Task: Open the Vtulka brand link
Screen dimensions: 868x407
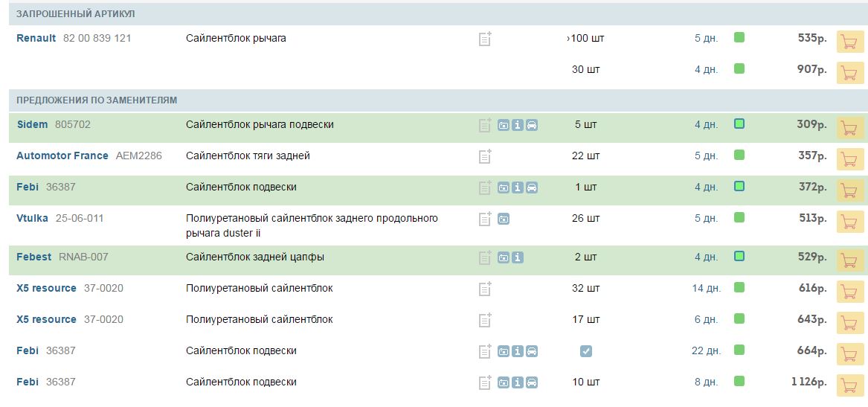Action: tap(32, 219)
